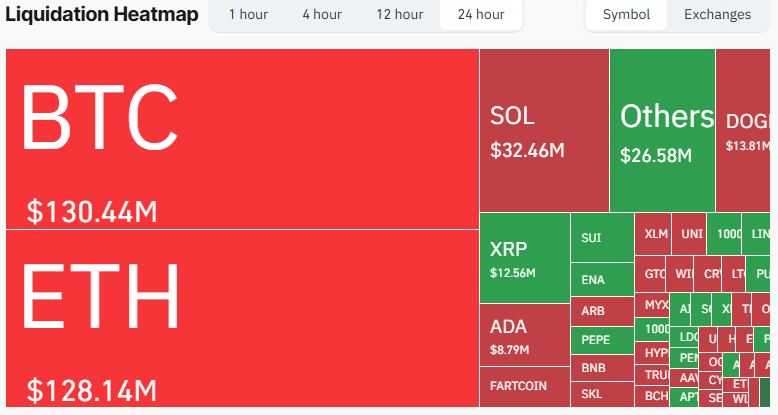Click the green Others $26.58M tile
The height and width of the screenshot is (415, 778).
(662, 131)
